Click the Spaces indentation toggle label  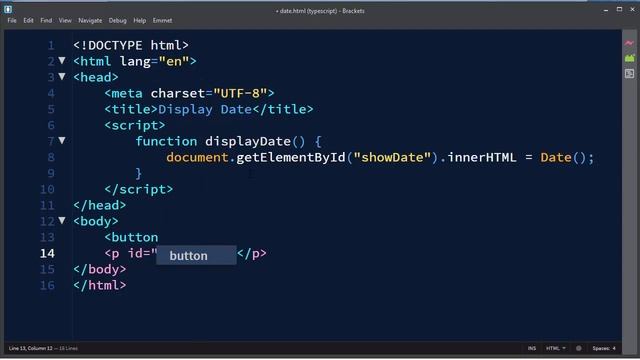[x=601, y=348]
